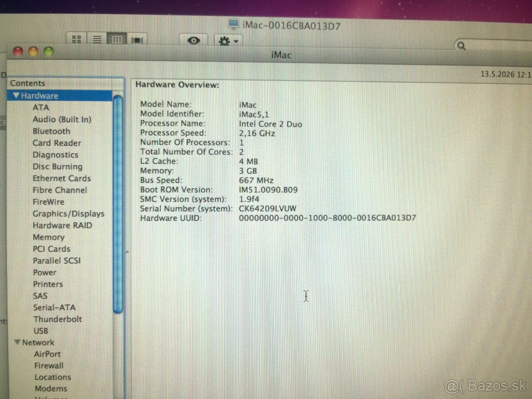532x399 pixels.
Task: Click Intel Core 2 Duo processor name
Action: point(270,124)
